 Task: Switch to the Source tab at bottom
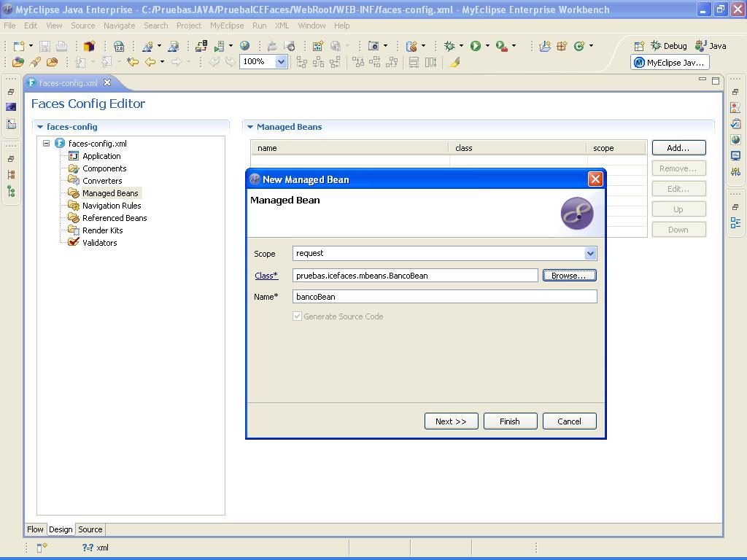coord(90,529)
